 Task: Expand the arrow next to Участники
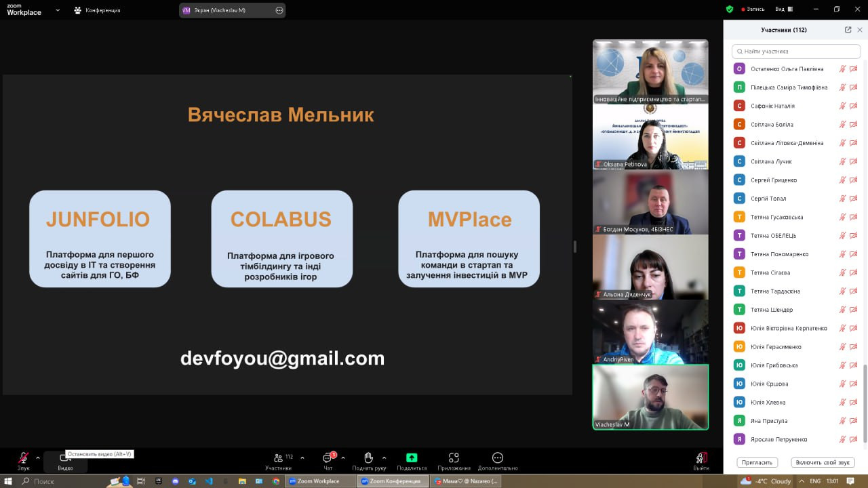[302, 457]
